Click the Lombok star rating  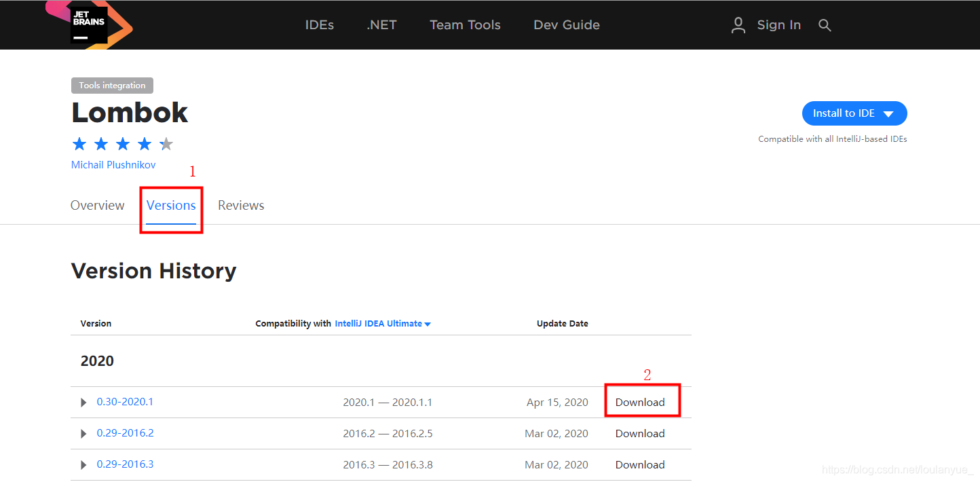(123, 144)
